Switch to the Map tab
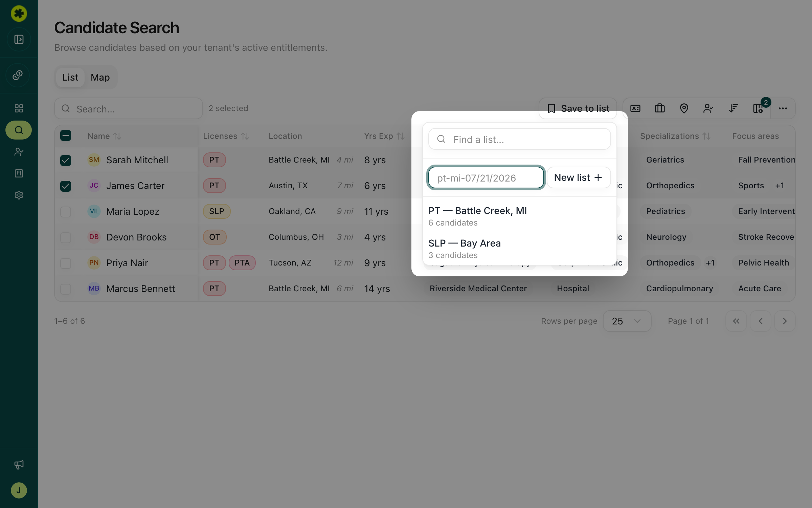Screen dimensions: 812x508 (x=100, y=78)
